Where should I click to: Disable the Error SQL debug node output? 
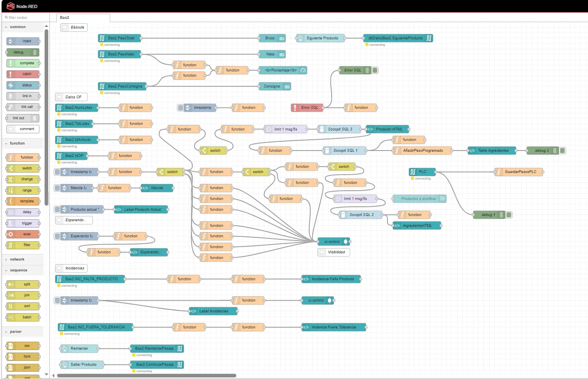(x=374, y=70)
